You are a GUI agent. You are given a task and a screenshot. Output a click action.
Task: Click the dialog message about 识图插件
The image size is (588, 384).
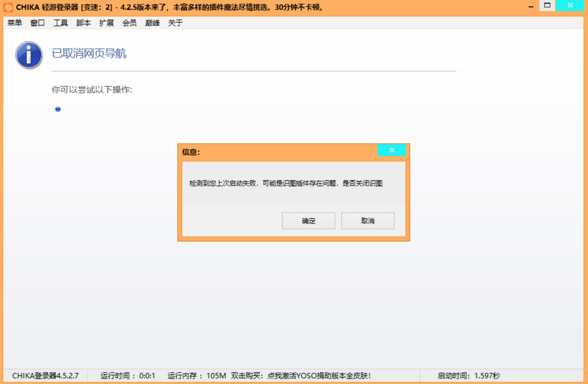point(286,183)
